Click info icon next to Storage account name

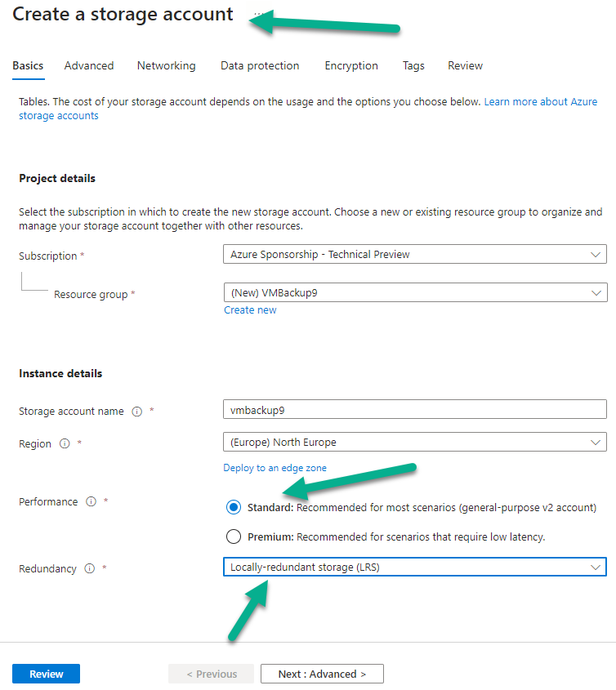(x=137, y=412)
